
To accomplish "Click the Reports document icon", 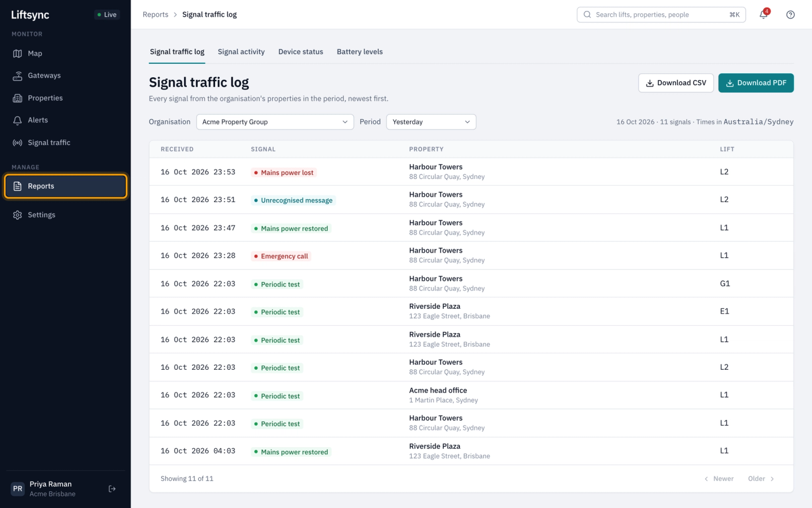I will coord(17,186).
